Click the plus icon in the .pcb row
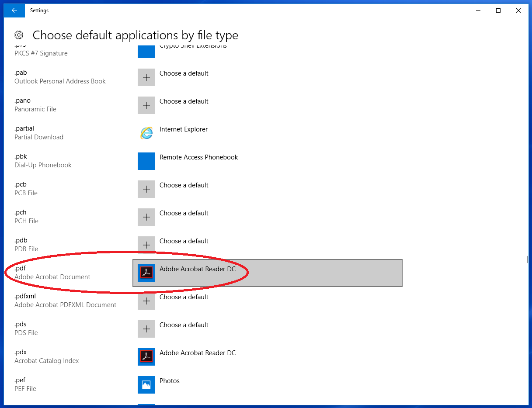Image resolution: width=532 pixels, height=408 pixels. (146, 189)
